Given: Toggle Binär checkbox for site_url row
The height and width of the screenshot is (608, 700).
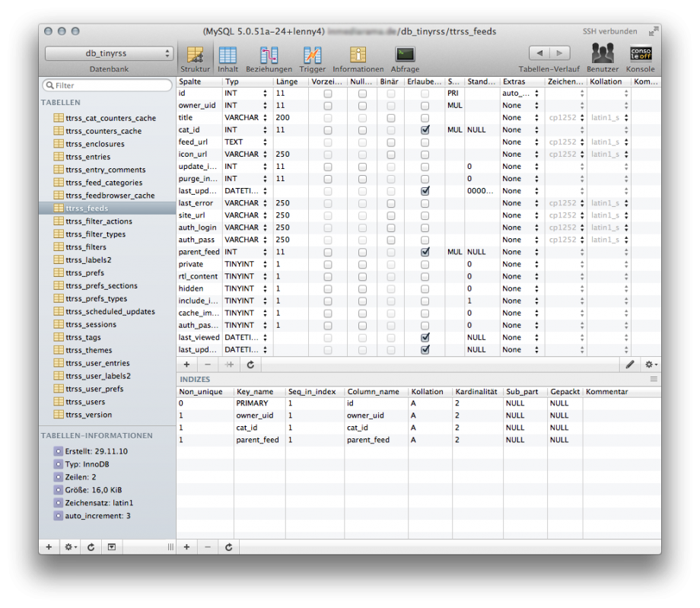Looking at the screenshot, I should (x=390, y=215).
